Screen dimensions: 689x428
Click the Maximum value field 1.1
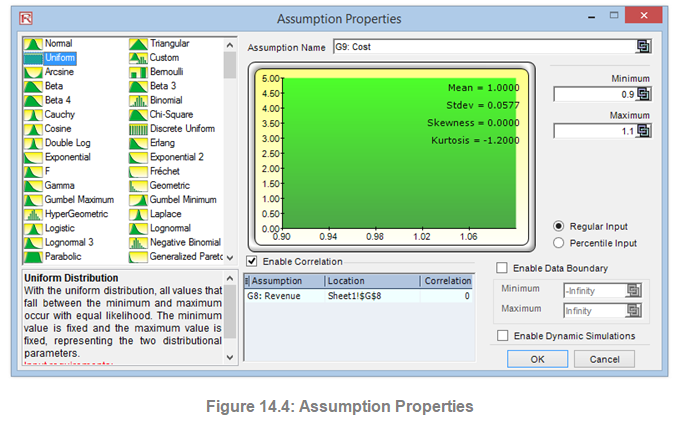click(595, 131)
